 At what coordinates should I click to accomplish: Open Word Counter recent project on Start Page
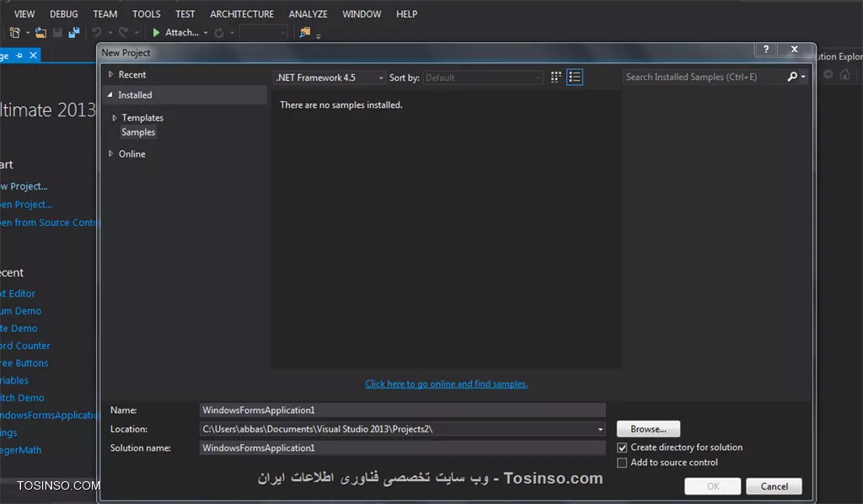point(25,346)
